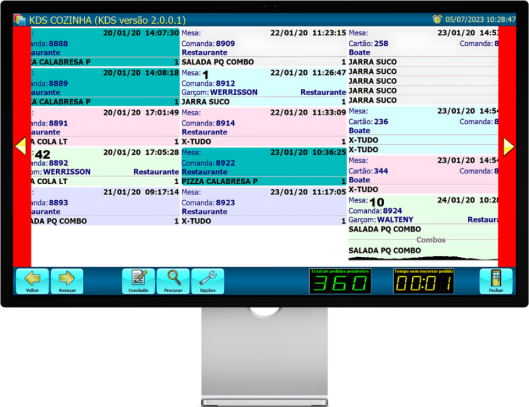Click the Garçom WERRISSON label in order 8912
The height and width of the screenshot is (407, 529).
tap(220, 92)
